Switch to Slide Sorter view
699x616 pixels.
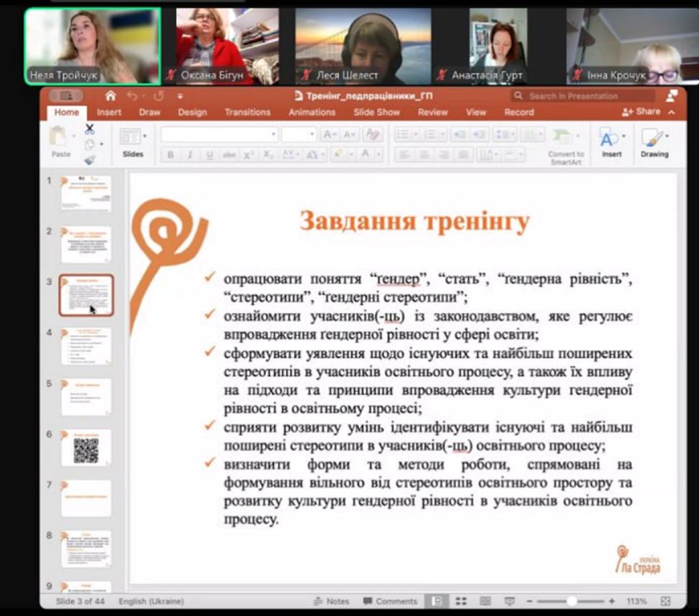(x=462, y=601)
